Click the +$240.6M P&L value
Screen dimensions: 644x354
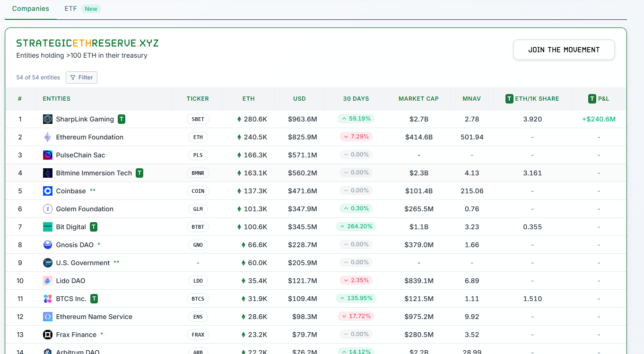[x=599, y=119]
